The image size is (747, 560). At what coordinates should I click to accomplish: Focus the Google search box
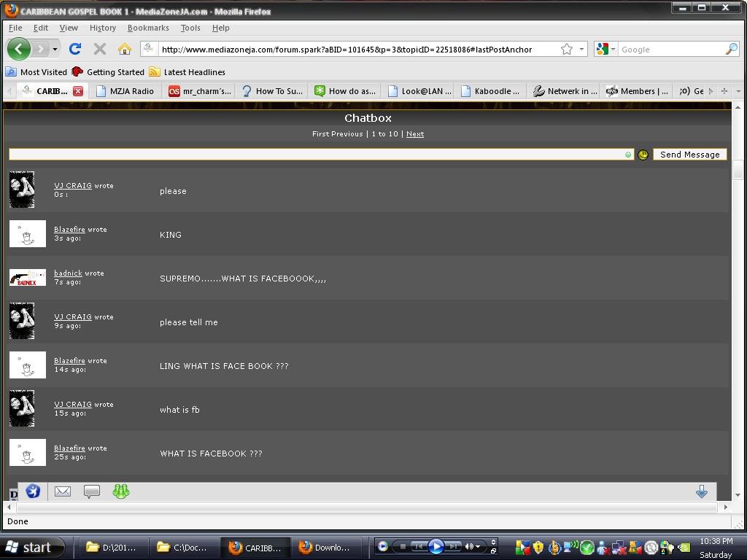671,50
